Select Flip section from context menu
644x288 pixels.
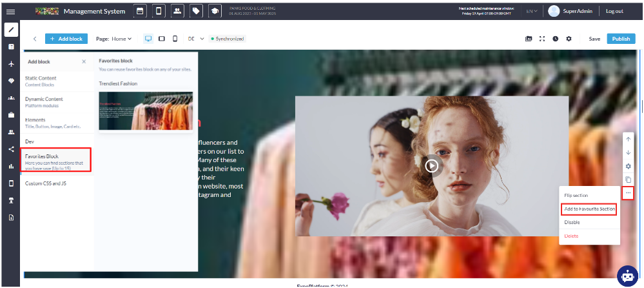[576, 195]
